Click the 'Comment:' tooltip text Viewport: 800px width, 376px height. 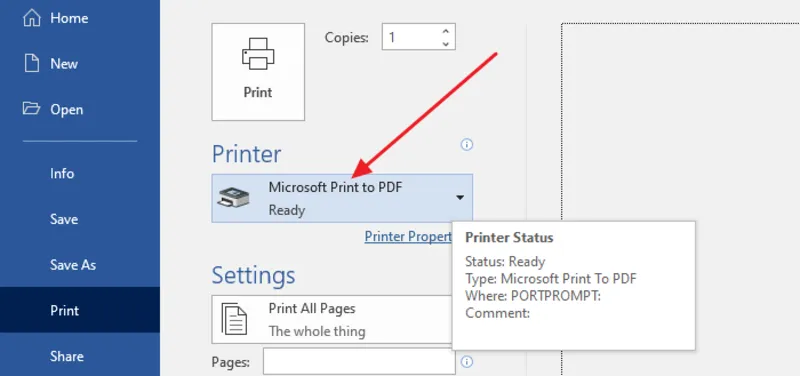point(497,313)
